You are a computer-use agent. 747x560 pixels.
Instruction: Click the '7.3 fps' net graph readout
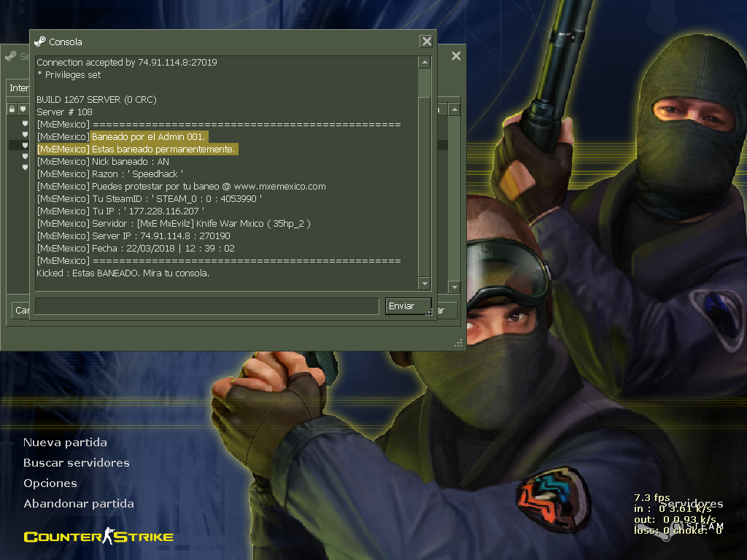point(651,497)
